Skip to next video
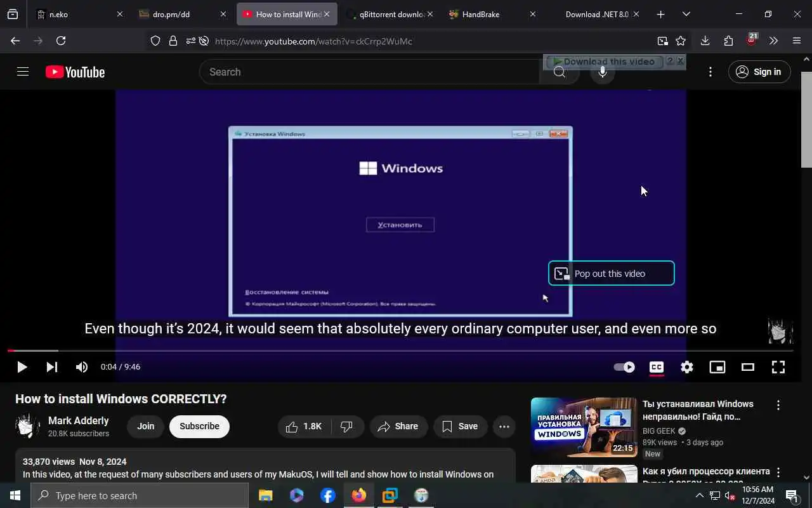The image size is (812, 508). tap(52, 367)
